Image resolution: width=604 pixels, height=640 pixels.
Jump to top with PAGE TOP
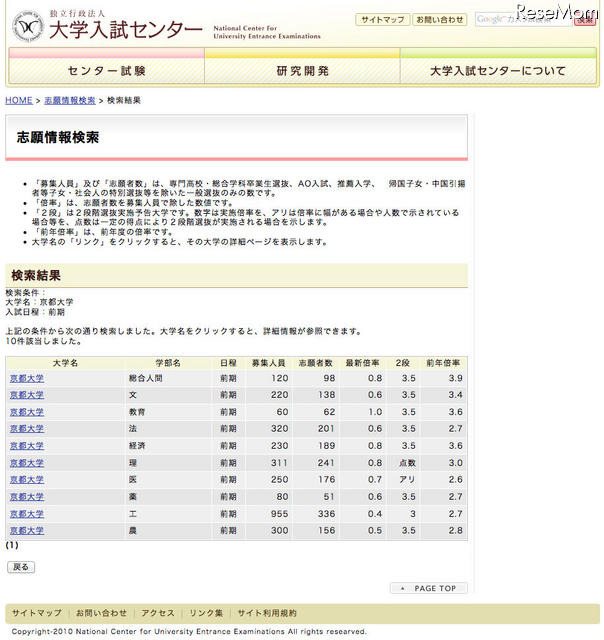pos(428,588)
